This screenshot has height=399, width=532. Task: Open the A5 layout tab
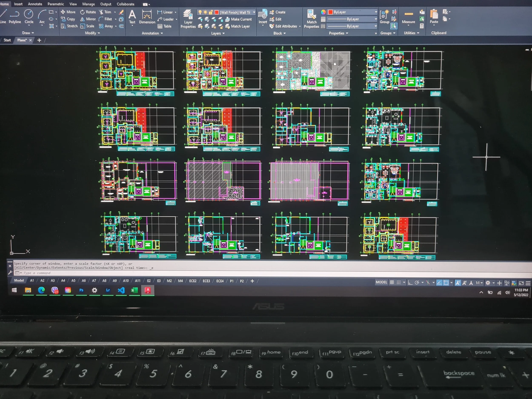point(73,281)
